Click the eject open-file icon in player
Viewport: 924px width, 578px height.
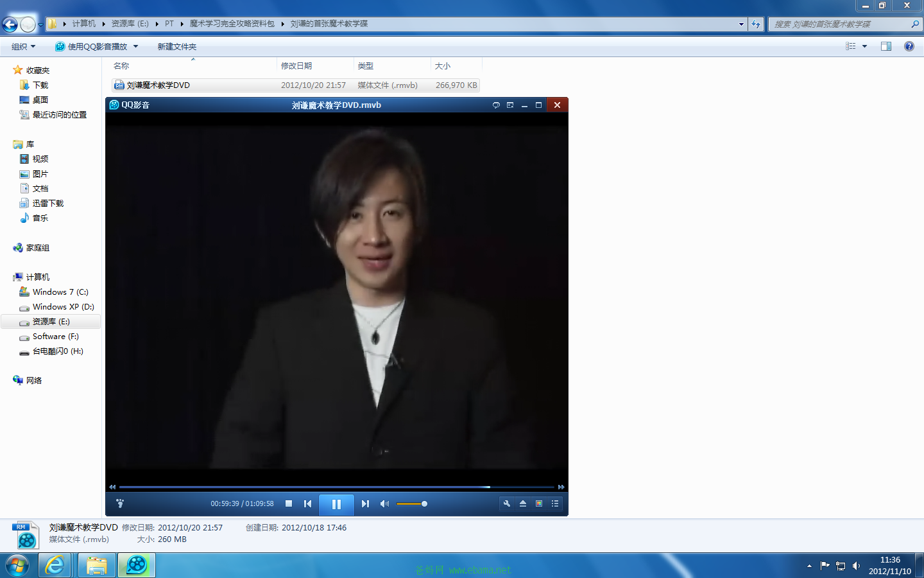523,504
